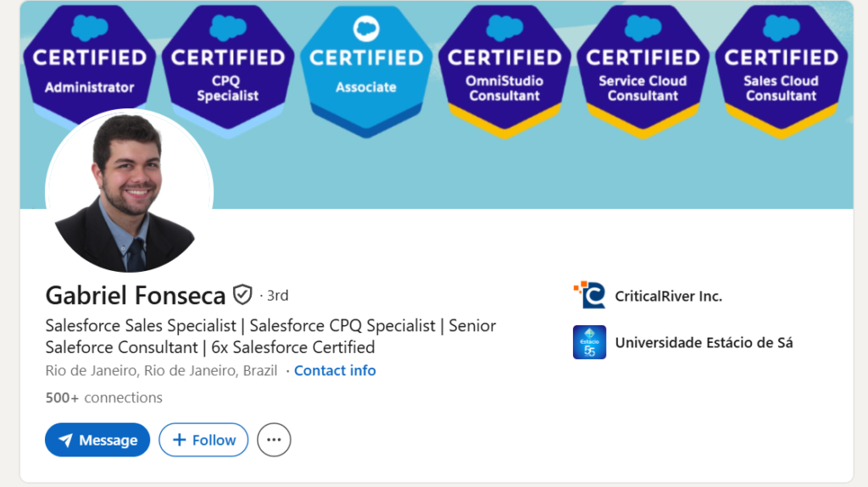Screen dimensions: 868x487
Task: Select the Sales Cloud Consultant badge
Action: point(781,68)
